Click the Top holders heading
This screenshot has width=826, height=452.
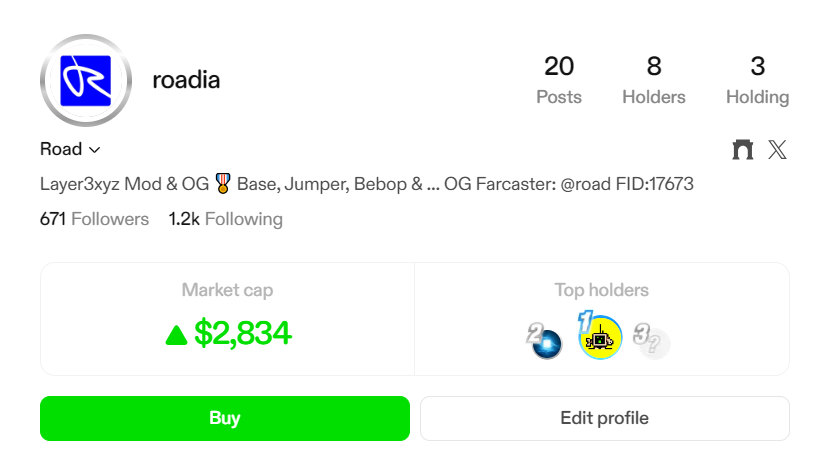(x=602, y=290)
